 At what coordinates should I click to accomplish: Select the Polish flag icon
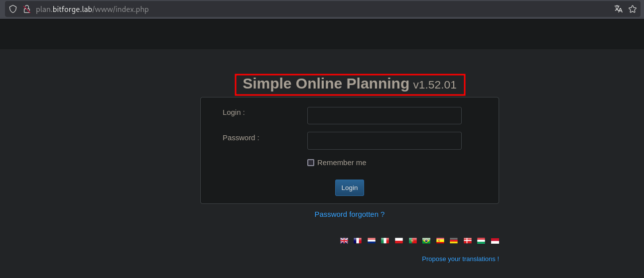tap(399, 241)
